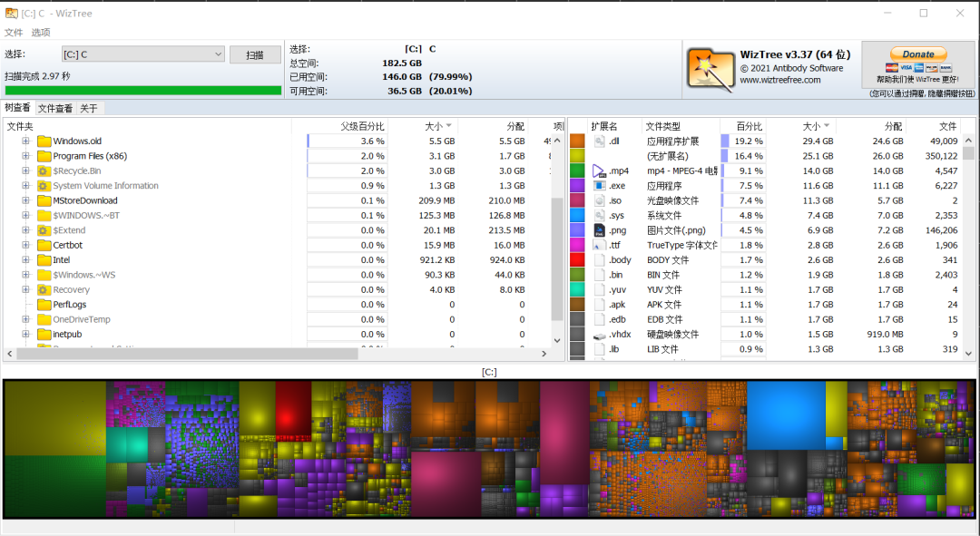The width and height of the screenshot is (980, 536).
Task: Click the .apk file type icon
Action: coord(600,305)
